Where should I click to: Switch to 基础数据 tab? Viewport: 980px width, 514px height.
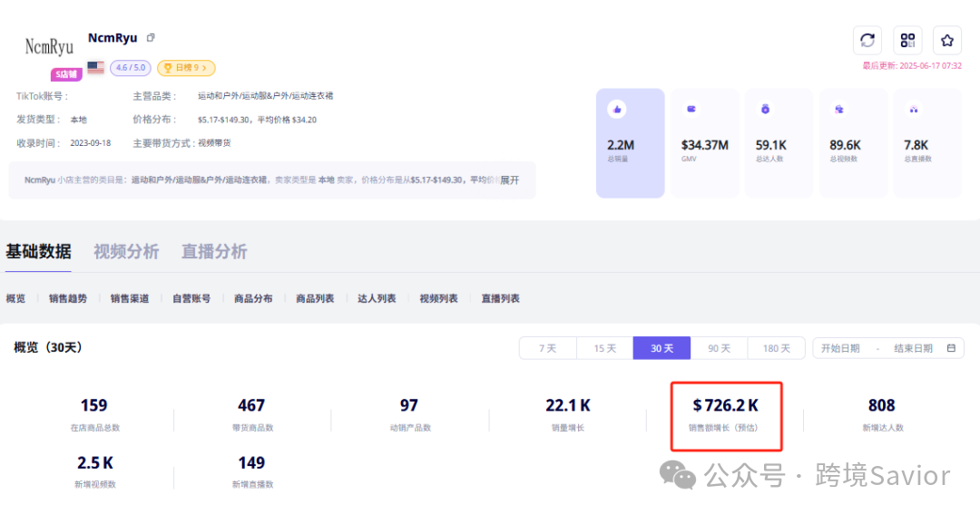(x=38, y=252)
